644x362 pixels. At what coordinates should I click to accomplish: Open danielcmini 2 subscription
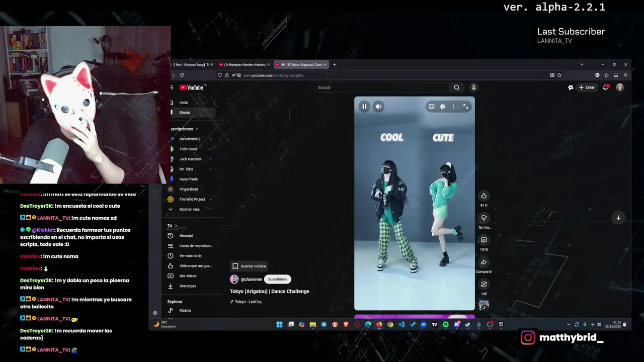[x=190, y=139]
